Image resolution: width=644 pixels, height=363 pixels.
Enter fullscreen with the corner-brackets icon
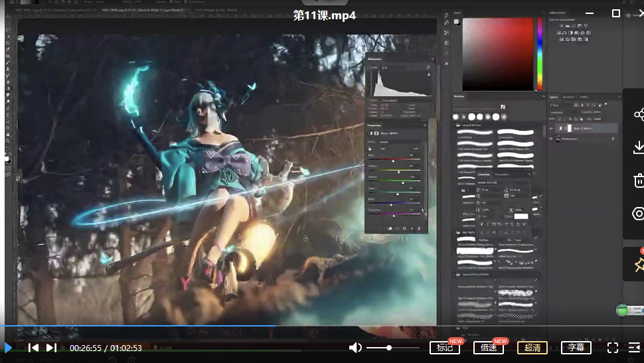tap(613, 348)
